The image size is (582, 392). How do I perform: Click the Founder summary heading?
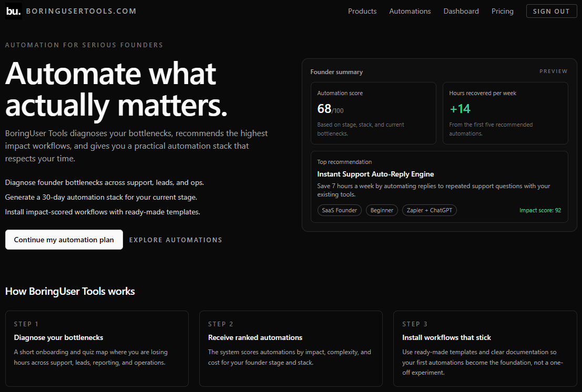click(x=336, y=72)
